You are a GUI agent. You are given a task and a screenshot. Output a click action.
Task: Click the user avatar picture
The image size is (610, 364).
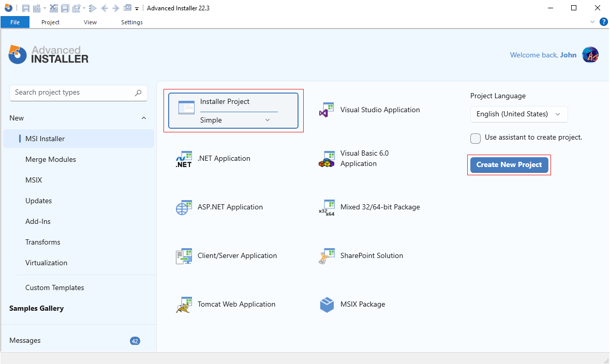(590, 55)
